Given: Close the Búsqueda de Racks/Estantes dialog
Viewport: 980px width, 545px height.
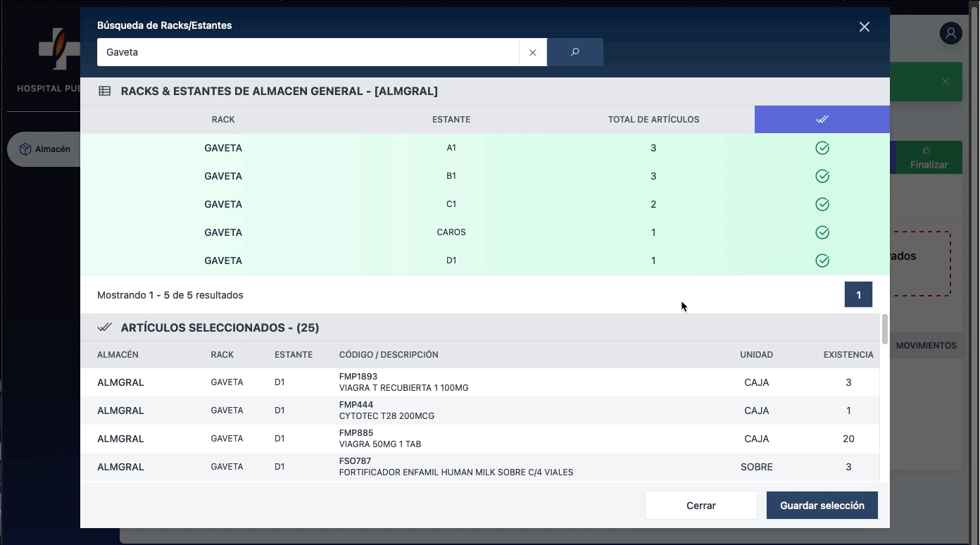Looking at the screenshot, I should pos(864,27).
